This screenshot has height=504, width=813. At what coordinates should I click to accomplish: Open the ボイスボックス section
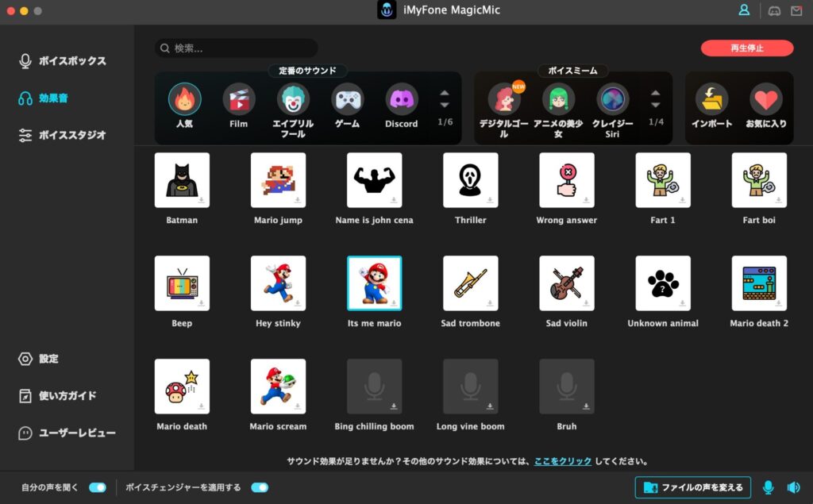62,60
